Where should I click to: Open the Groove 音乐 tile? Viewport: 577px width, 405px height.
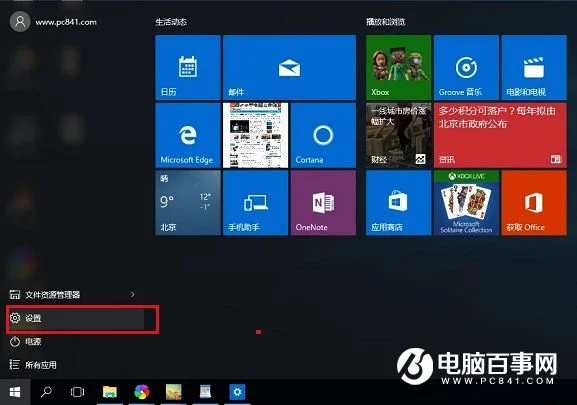point(466,67)
